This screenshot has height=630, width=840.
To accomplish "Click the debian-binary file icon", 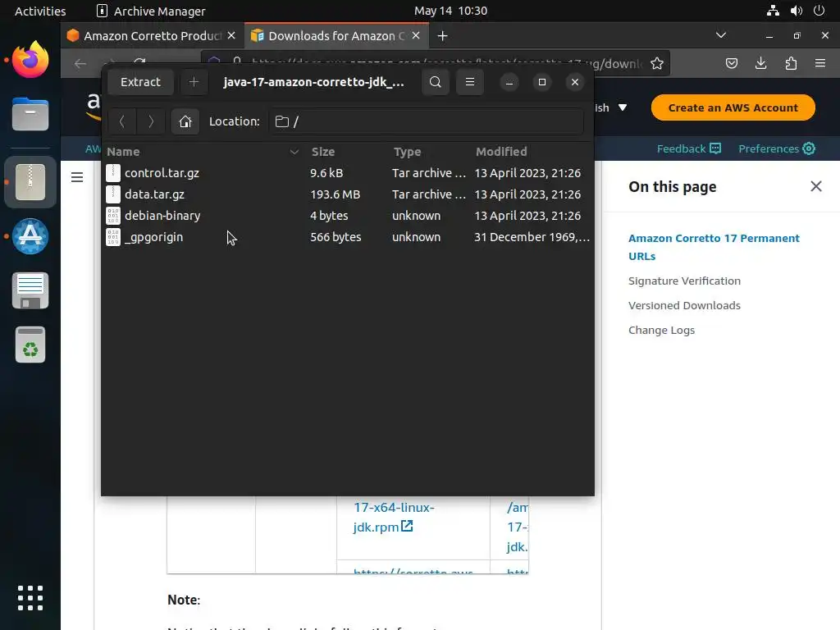I will click(113, 216).
